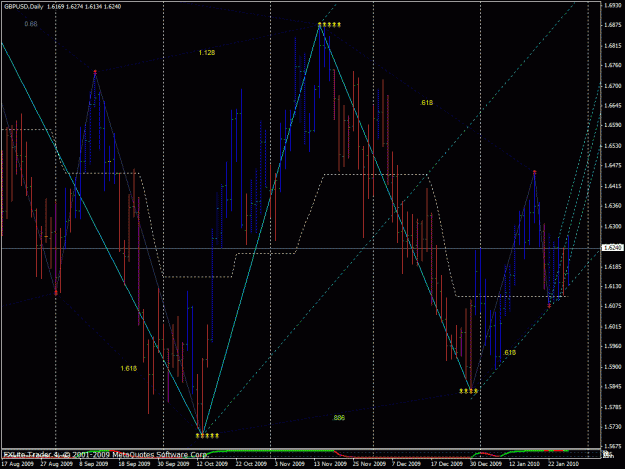Screen dimensions: 625x469
Task: Click the .618 label below the November peak
Action: tap(426, 103)
